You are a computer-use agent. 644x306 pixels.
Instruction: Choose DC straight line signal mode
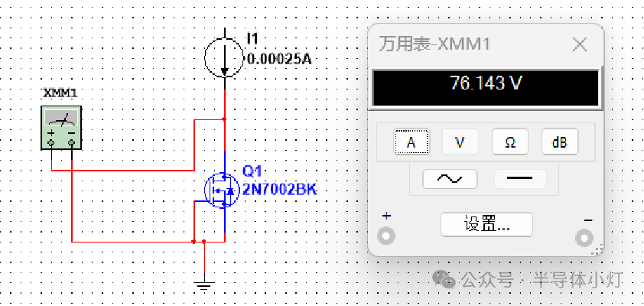coord(520,179)
